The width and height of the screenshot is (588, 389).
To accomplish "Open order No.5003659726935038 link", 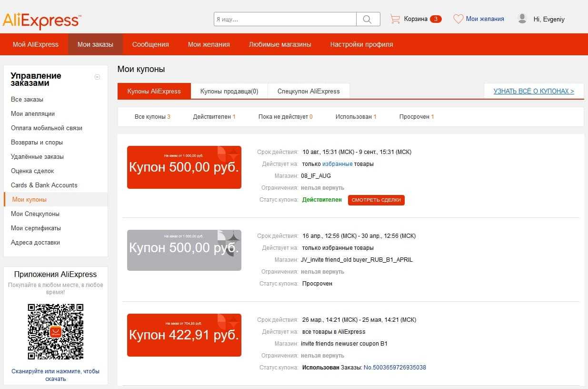I will [x=395, y=368].
